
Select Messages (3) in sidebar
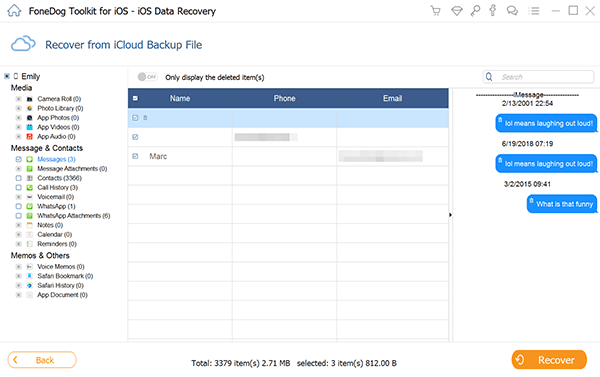tap(56, 159)
